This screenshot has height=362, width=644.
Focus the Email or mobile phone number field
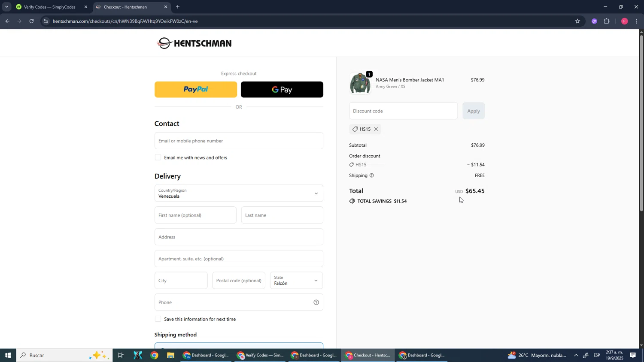239,141
